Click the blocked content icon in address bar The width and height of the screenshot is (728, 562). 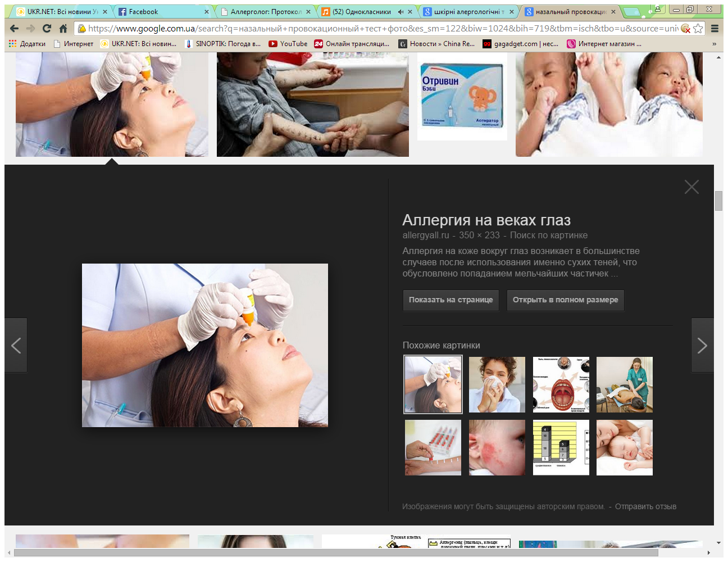(685, 28)
